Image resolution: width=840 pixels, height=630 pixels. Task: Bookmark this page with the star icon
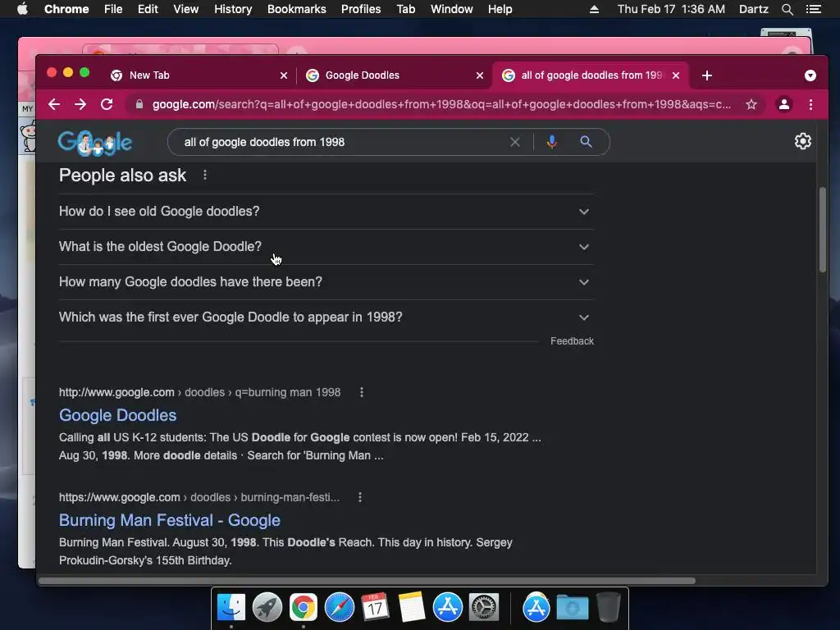[x=751, y=104]
